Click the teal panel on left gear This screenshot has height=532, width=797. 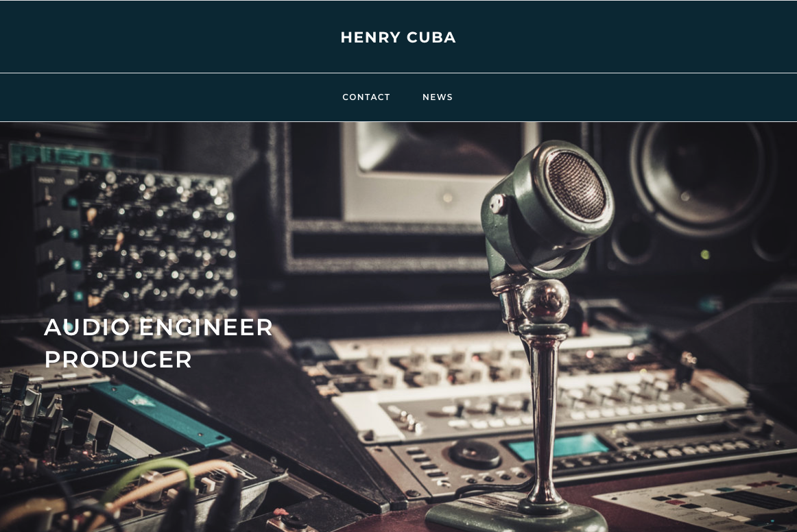coord(160,414)
